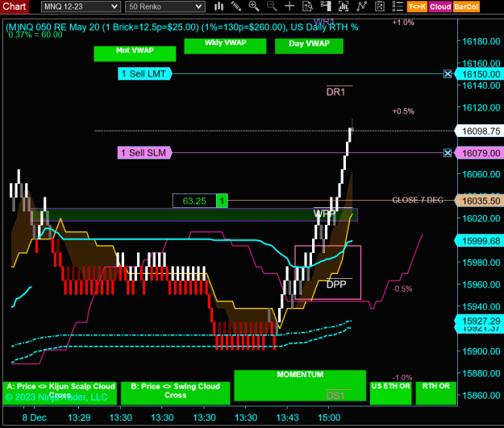
Task: Click the WPP pivot label
Action: click(325, 214)
